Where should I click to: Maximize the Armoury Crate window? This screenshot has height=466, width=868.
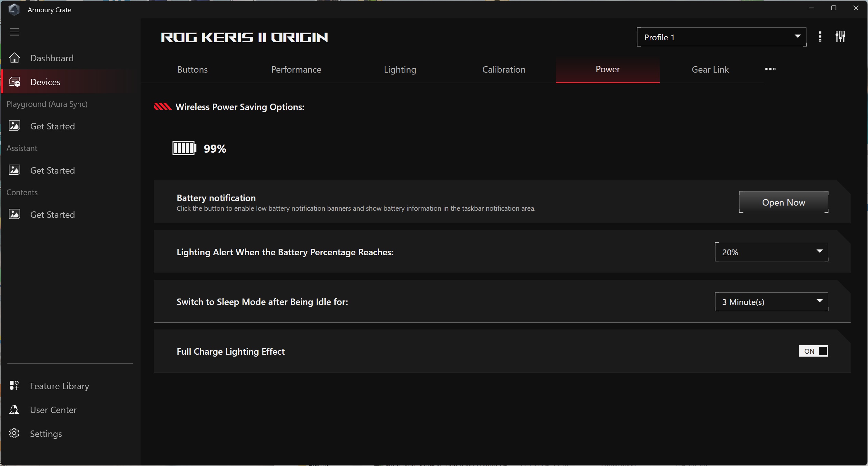833,8
